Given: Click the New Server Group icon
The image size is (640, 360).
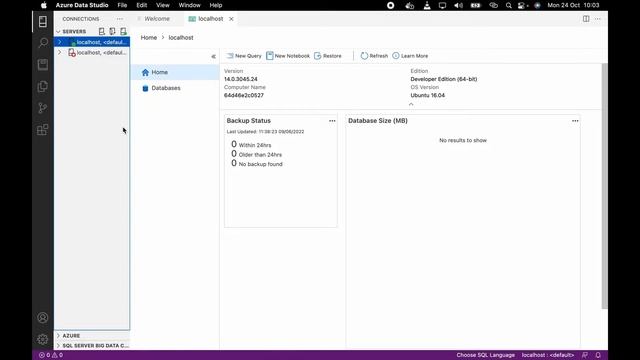Looking at the screenshot, I should coord(112,31).
